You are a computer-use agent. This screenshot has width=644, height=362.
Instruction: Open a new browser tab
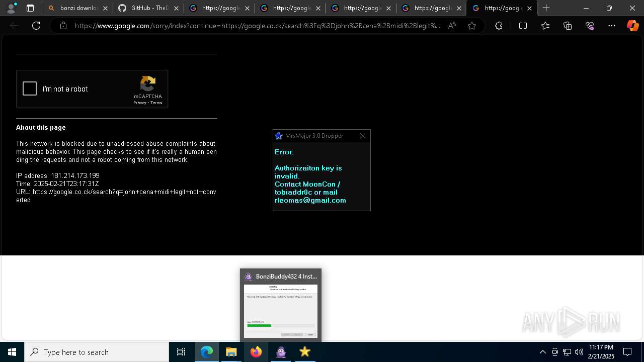546,8
